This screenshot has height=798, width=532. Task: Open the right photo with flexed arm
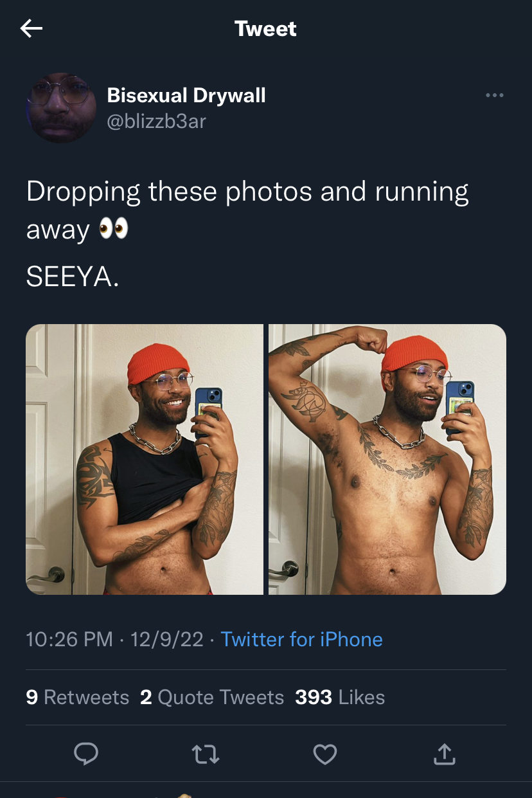coord(387,459)
